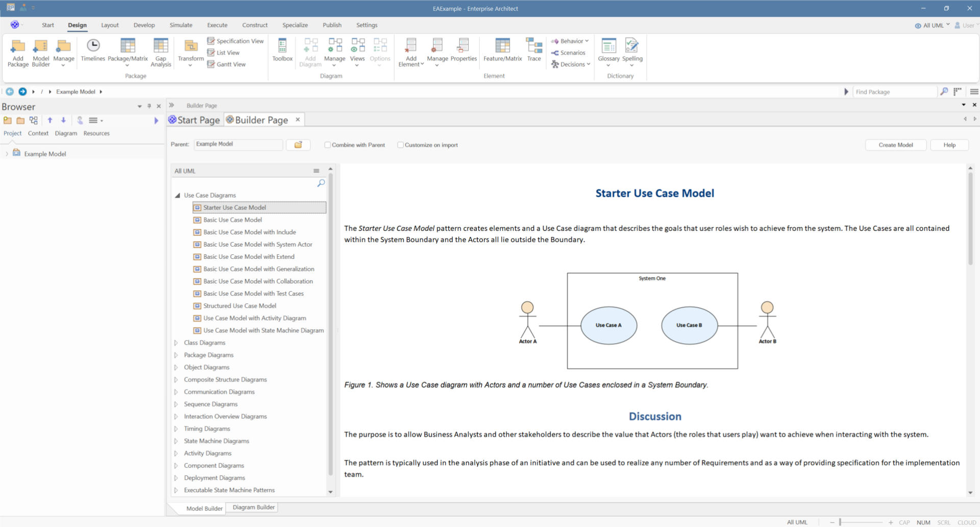The image size is (980, 527).
Task: Open the Layout ribbon tab
Action: 110,25
